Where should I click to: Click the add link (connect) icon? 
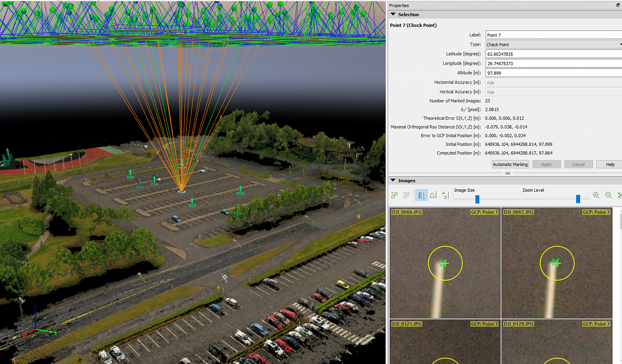(394, 195)
